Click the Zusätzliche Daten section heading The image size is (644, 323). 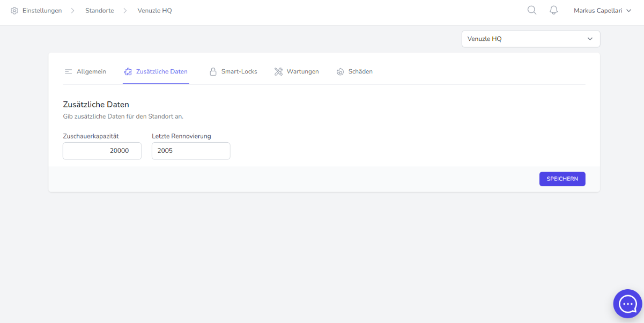(96, 104)
